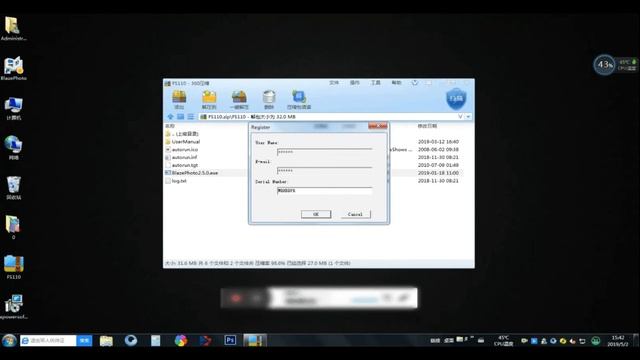Viewport: 640px width, 360px height.
Task: Open Photoshop from the taskbar
Action: 230,340
